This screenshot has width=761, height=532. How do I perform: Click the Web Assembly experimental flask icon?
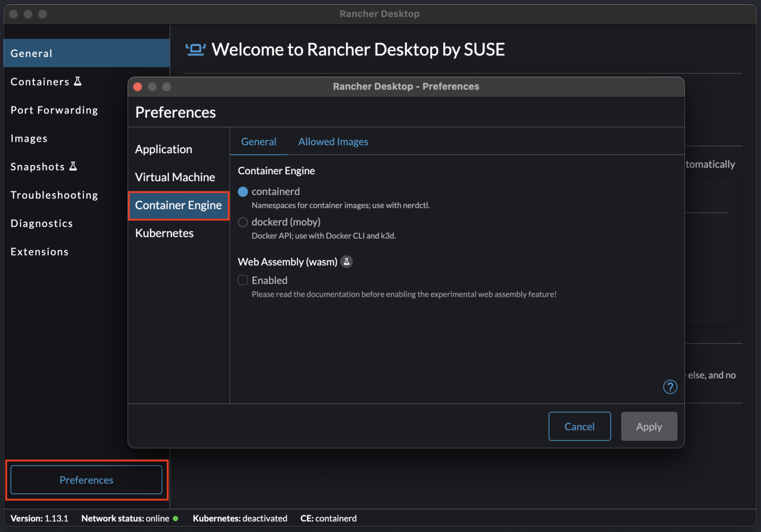[347, 262]
